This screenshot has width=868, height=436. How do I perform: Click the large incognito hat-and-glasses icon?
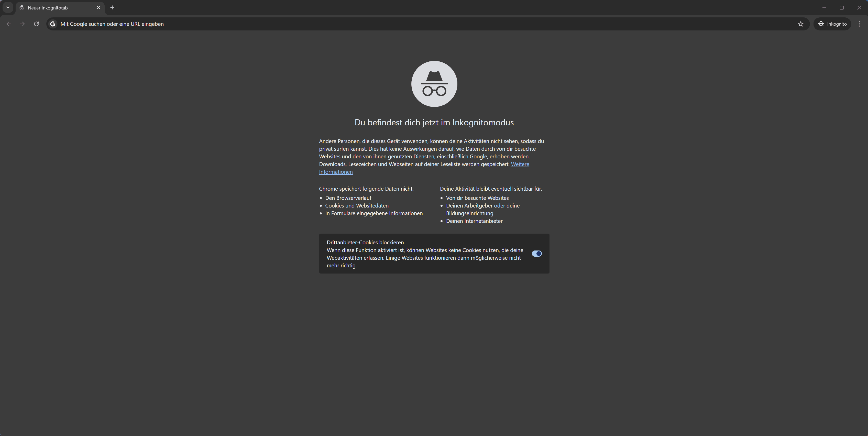click(x=434, y=84)
